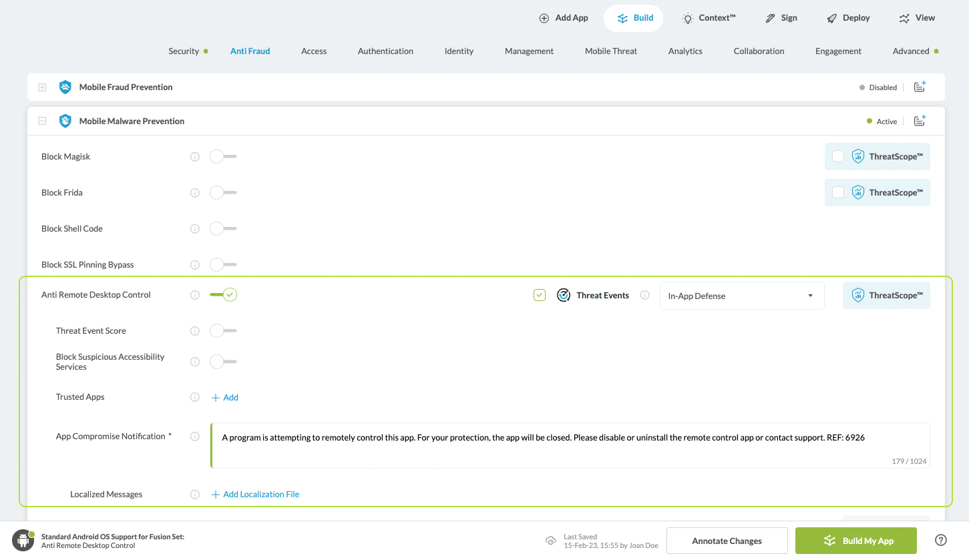This screenshot has width=969, height=560.
Task: Collapse the Mobile Malware Prevention section
Action: coord(42,121)
